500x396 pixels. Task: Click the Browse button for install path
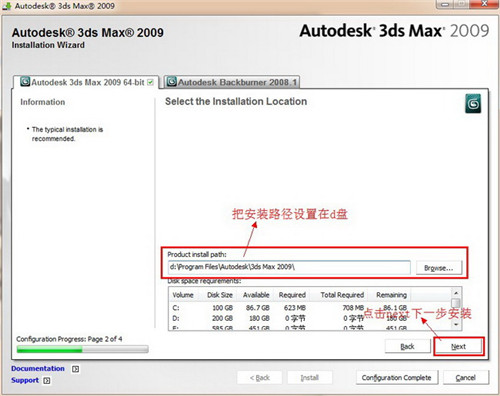(439, 268)
